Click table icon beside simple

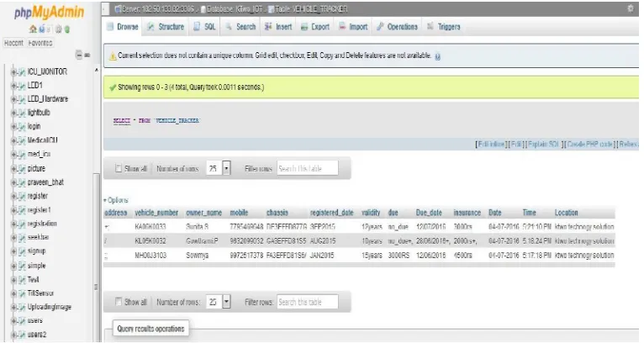click(22, 266)
